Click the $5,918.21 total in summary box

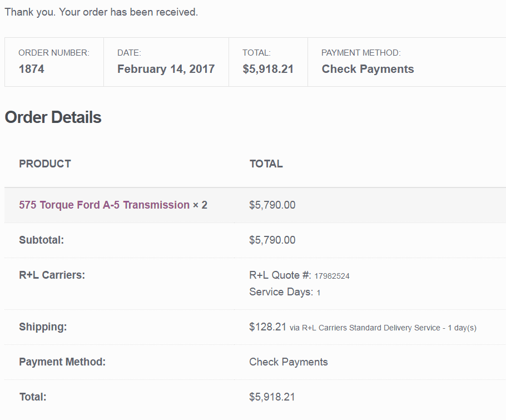tap(268, 69)
